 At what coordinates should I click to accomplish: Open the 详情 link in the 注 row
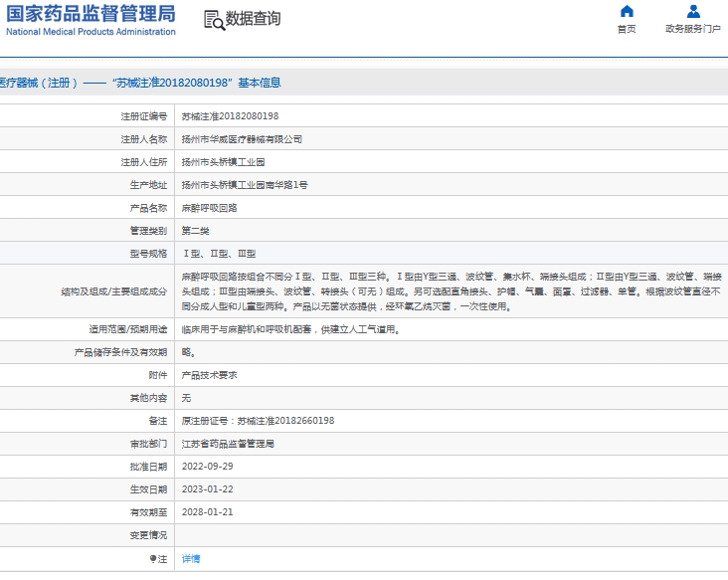click(191, 559)
